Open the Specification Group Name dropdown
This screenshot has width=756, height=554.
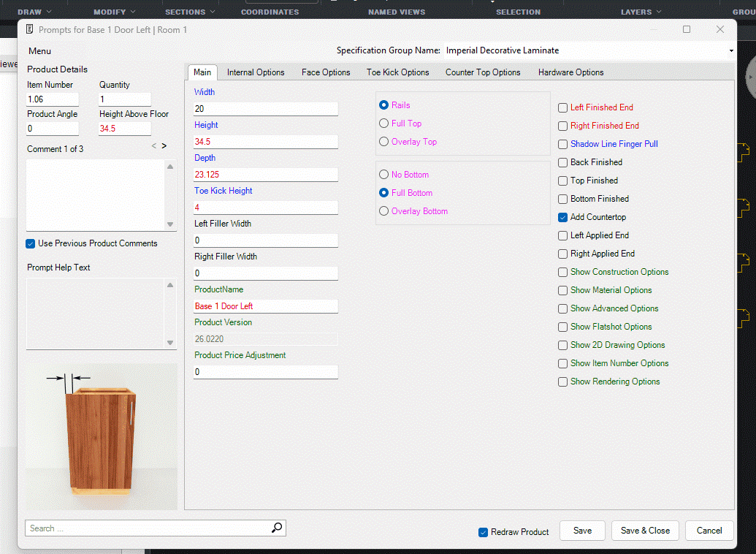(730, 51)
